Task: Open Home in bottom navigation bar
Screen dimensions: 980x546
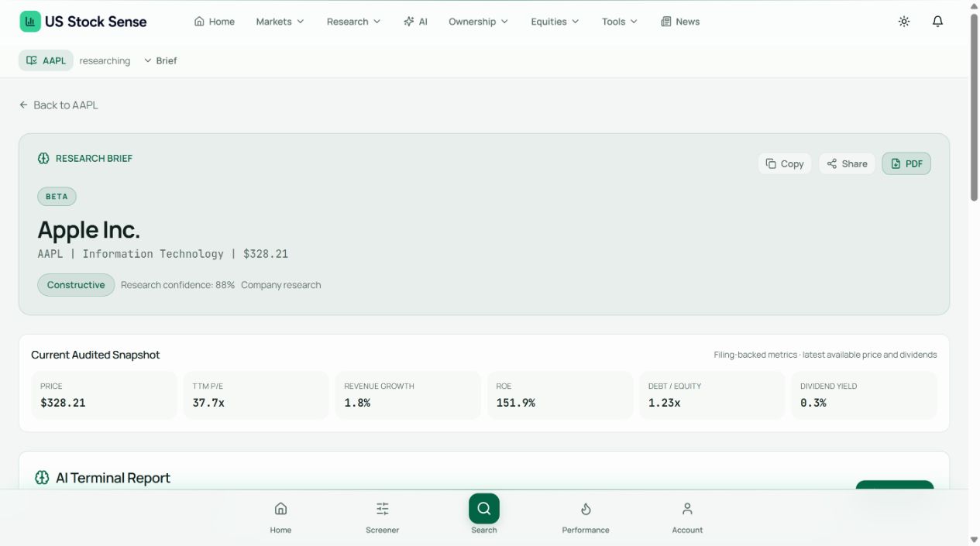Action: point(280,517)
